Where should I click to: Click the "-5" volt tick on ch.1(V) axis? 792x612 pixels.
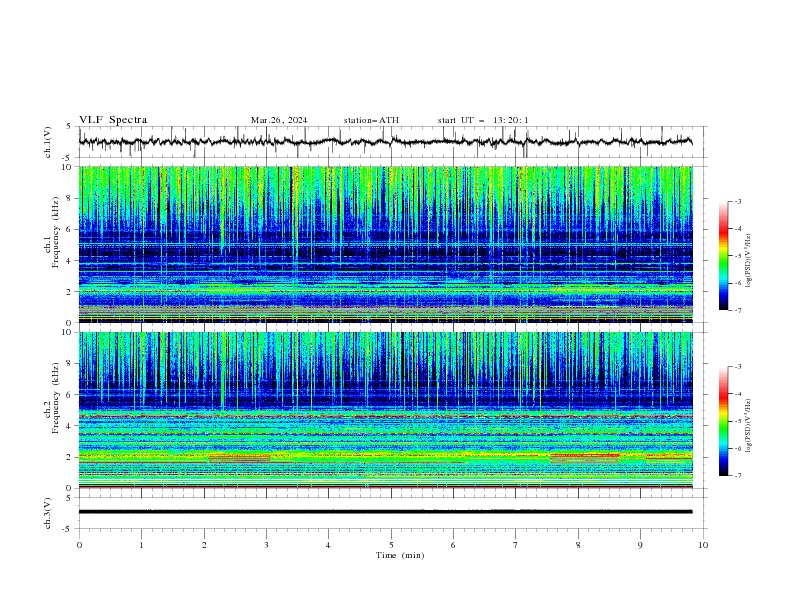[x=67, y=158]
